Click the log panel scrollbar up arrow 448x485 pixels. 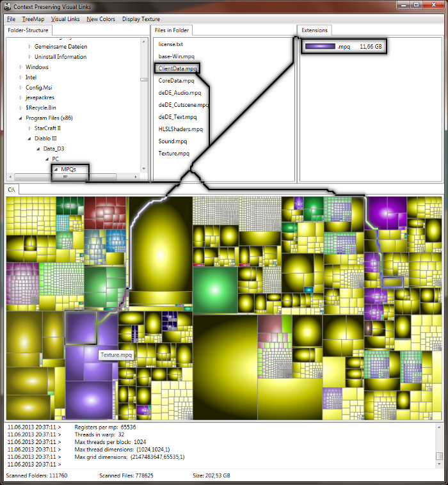click(438, 427)
